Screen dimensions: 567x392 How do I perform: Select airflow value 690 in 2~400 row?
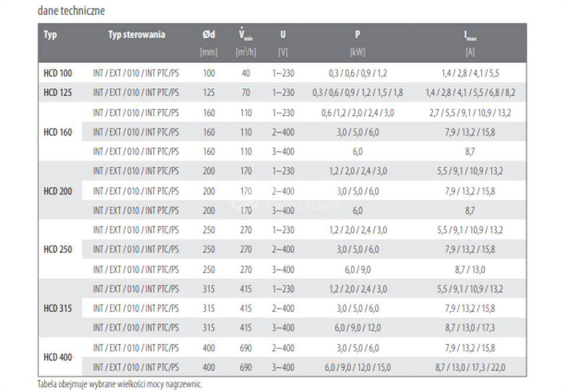click(246, 348)
